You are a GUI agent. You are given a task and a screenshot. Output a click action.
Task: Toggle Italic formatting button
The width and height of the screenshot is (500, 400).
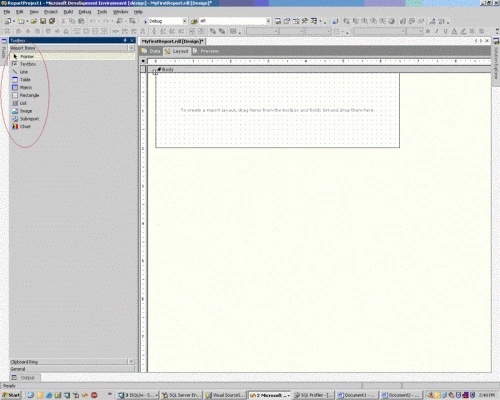click(x=436, y=31)
